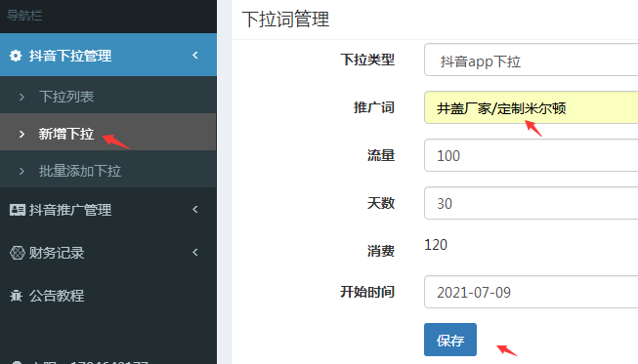The height and width of the screenshot is (364, 638).
Task: Click the gear icon beside 抖音下拉管理
Action: tap(16, 56)
